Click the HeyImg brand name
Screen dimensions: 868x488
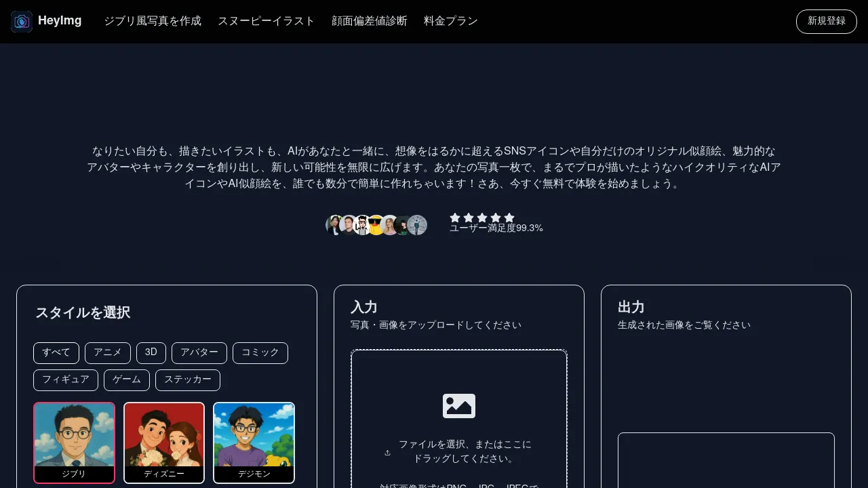[x=60, y=21]
